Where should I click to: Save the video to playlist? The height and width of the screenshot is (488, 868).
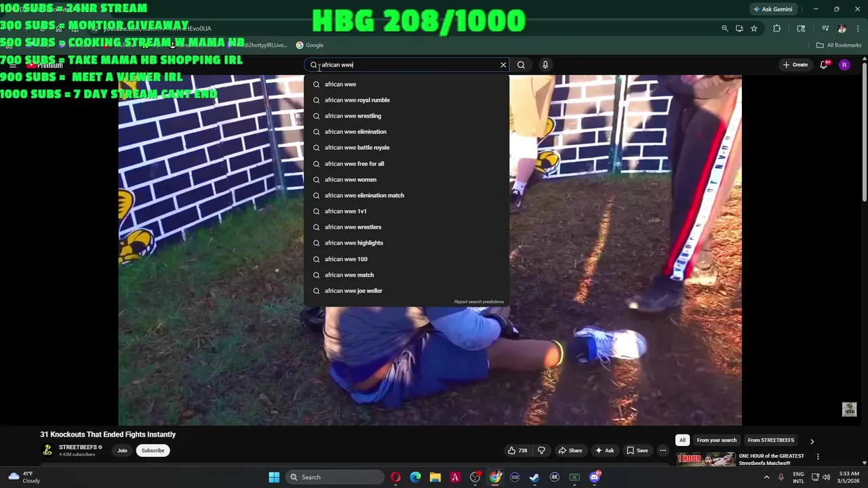[637, 451]
